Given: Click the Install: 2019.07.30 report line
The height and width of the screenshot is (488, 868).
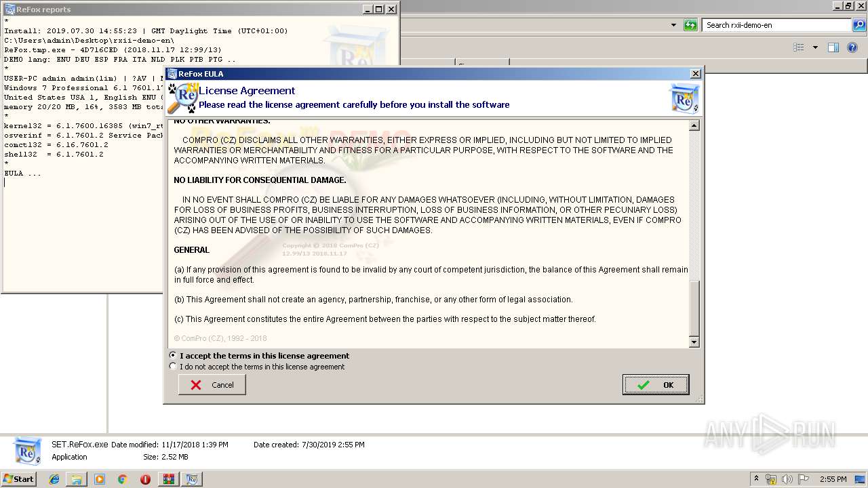Looking at the screenshot, I should click(x=146, y=31).
